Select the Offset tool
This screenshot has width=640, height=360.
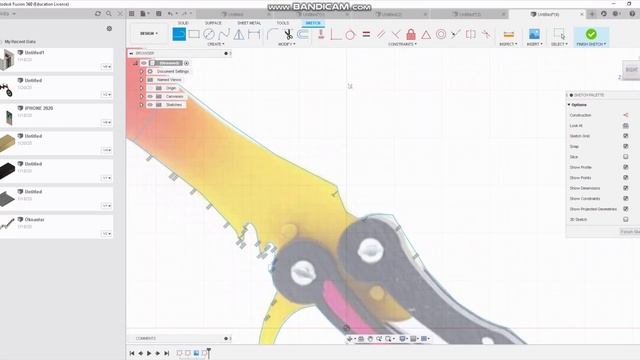303,34
